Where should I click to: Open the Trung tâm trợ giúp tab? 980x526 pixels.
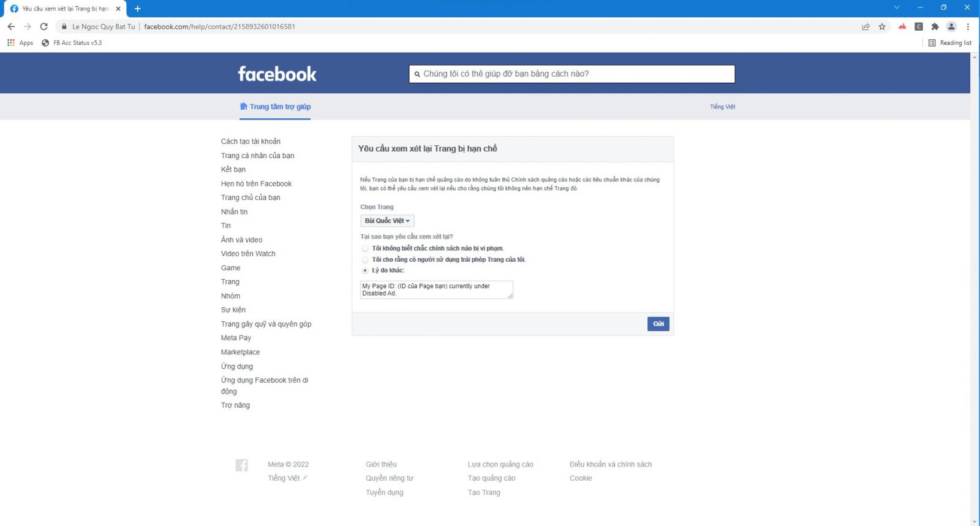(275, 107)
